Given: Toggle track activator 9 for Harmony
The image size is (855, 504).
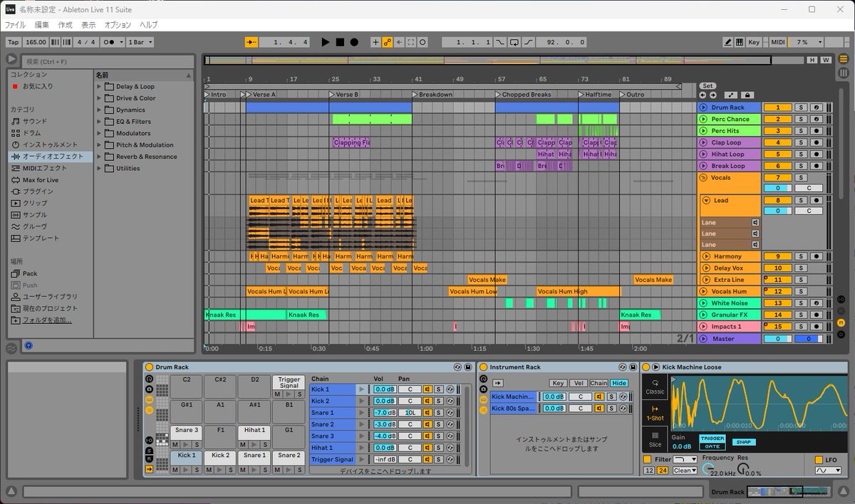Looking at the screenshot, I should [x=777, y=256].
